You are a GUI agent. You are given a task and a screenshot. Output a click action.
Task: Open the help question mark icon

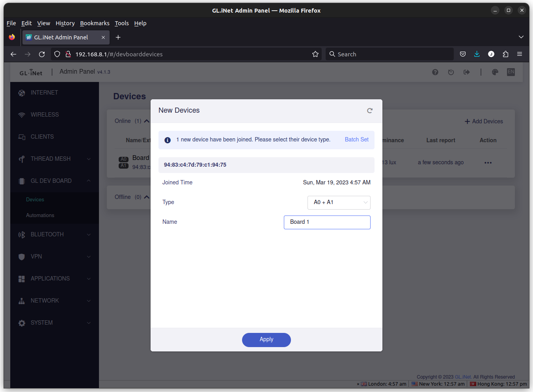pos(435,72)
